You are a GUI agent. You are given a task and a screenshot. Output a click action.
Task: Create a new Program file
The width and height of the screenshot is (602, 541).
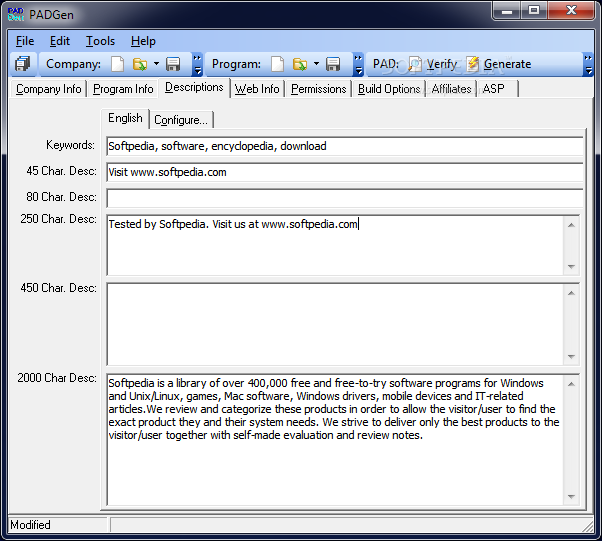278,64
